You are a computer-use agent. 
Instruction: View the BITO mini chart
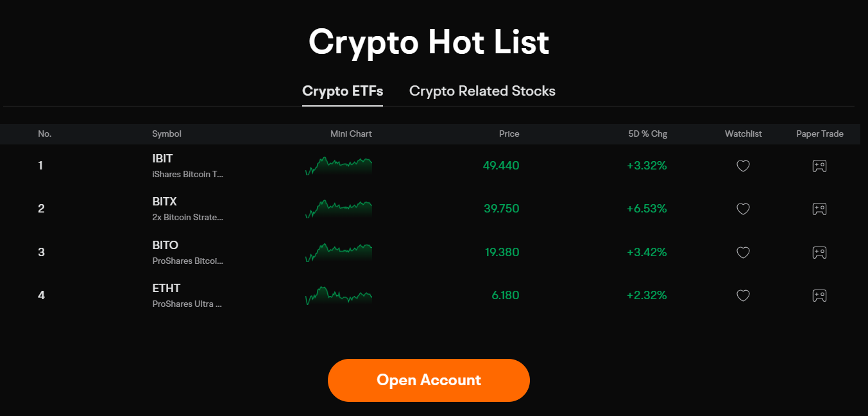pos(339,252)
